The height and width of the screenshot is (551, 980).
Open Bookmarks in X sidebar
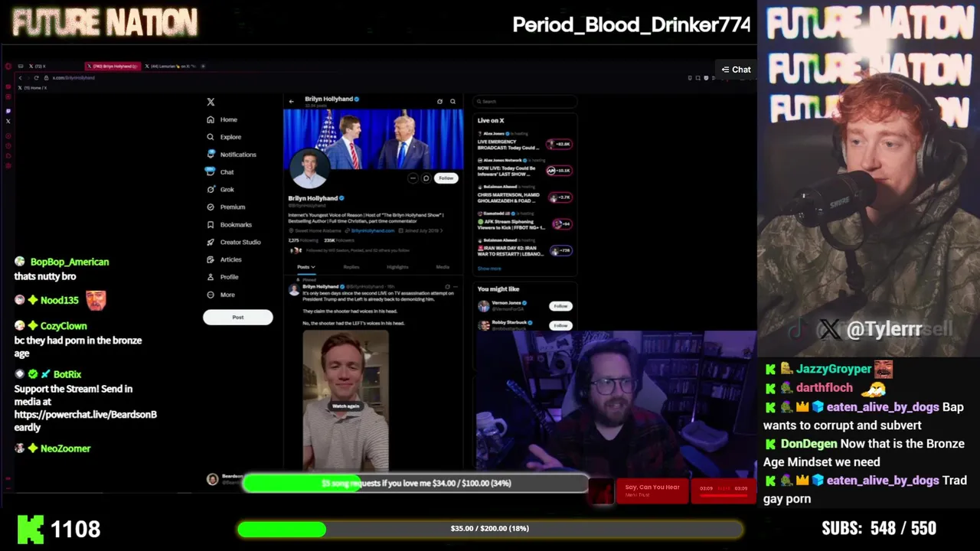[229, 225]
